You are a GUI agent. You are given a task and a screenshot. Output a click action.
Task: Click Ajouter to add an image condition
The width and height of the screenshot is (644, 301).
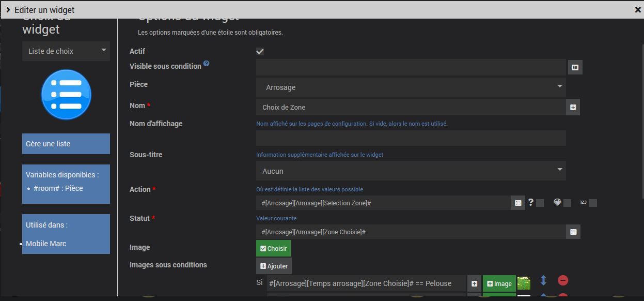274,266
